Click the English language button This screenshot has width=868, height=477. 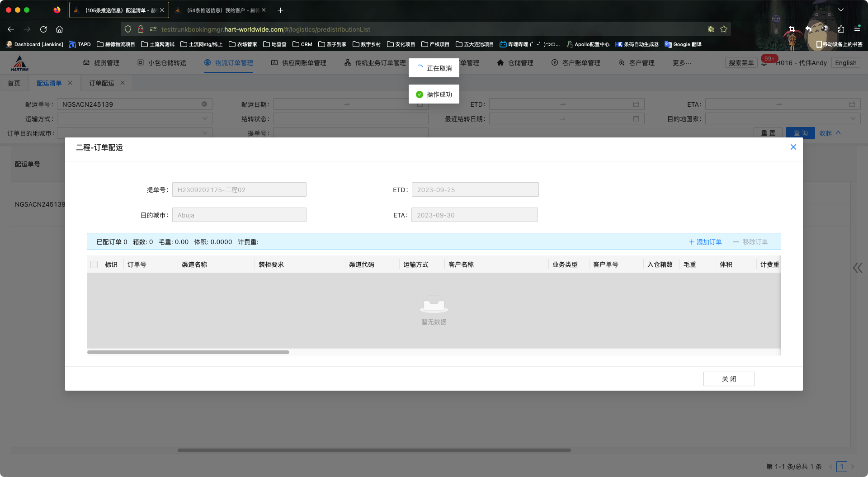(845, 63)
